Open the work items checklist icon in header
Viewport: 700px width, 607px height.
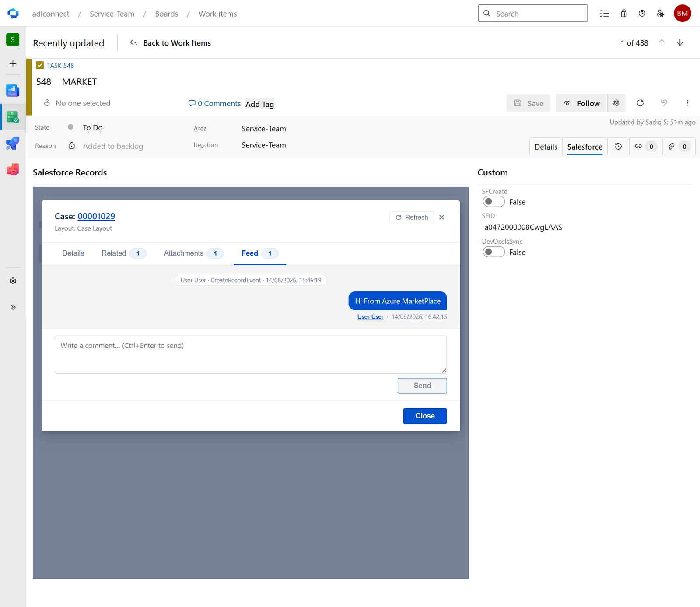coord(604,14)
